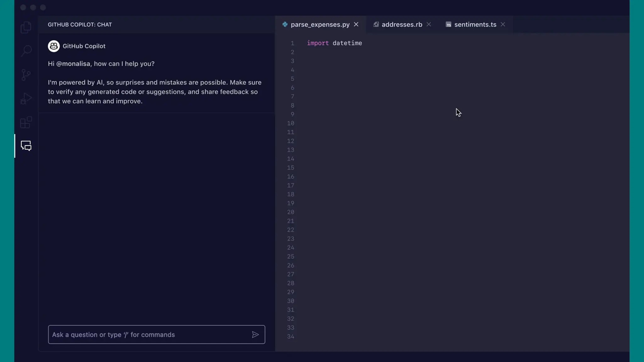The width and height of the screenshot is (644, 362).
Task: Switch to the sentiments.ts tab
Action: pos(475,25)
